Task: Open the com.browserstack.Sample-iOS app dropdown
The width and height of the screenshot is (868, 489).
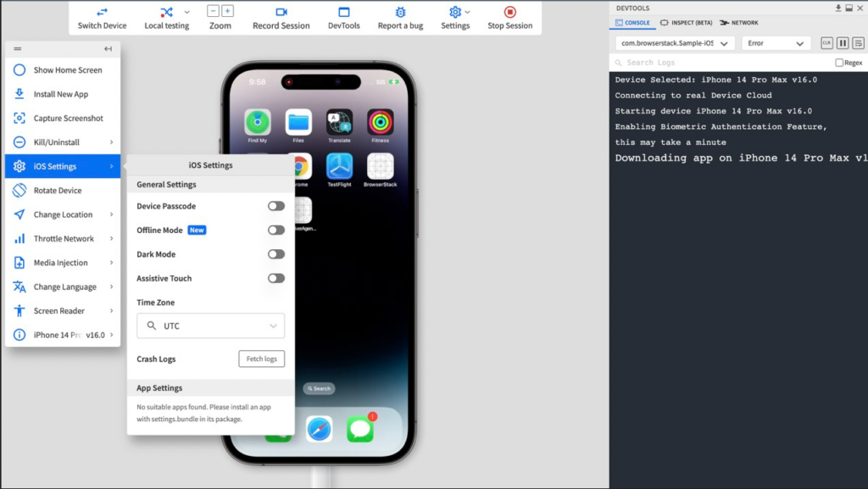Action: [x=675, y=43]
